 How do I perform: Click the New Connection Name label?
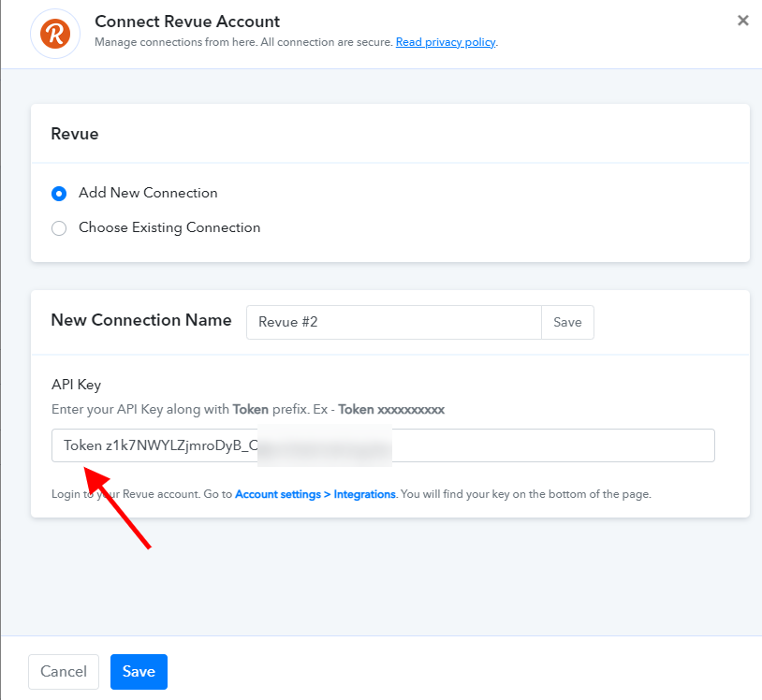pyautogui.click(x=141, y=320)
